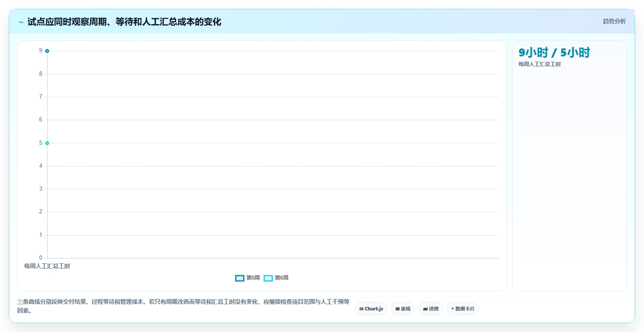Select the Chart.js chip
Screen dimensions: 644x332
(371, 309)
